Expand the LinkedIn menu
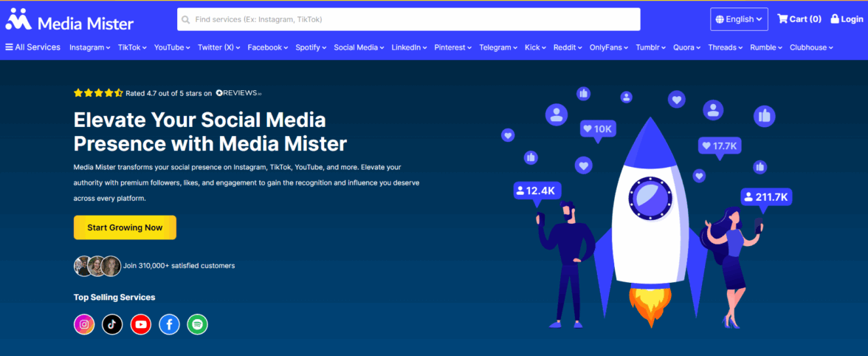Viewport: 868px width, 356px height. 409,47
